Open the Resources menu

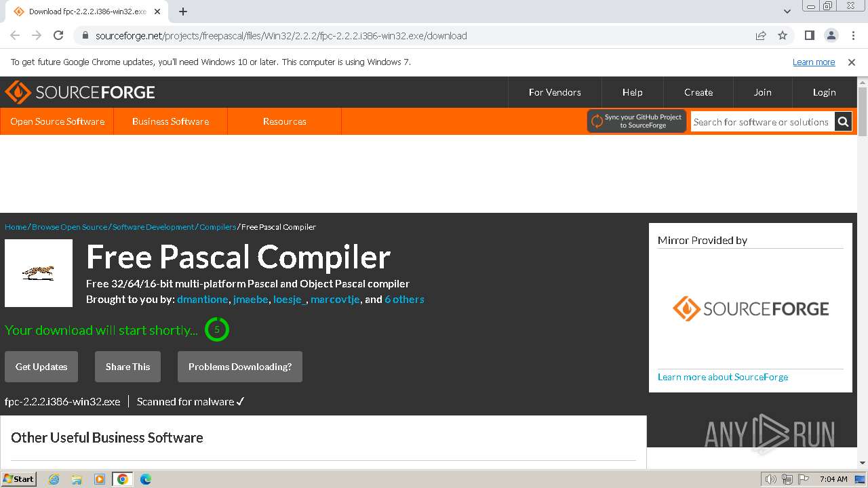[285, 121]
